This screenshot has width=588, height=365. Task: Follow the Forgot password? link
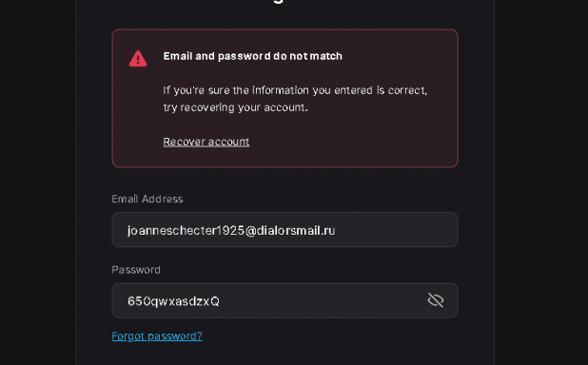(x=157, y=336)
